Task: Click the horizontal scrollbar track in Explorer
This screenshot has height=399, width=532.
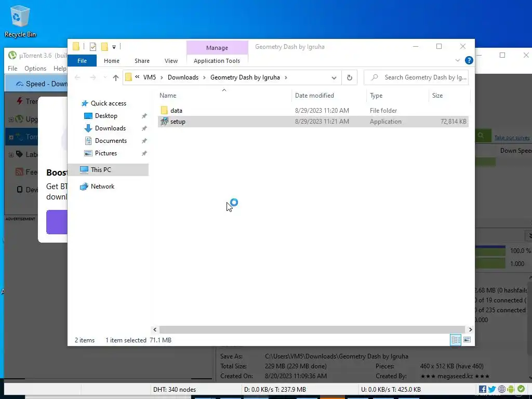Action: [312, 329]
